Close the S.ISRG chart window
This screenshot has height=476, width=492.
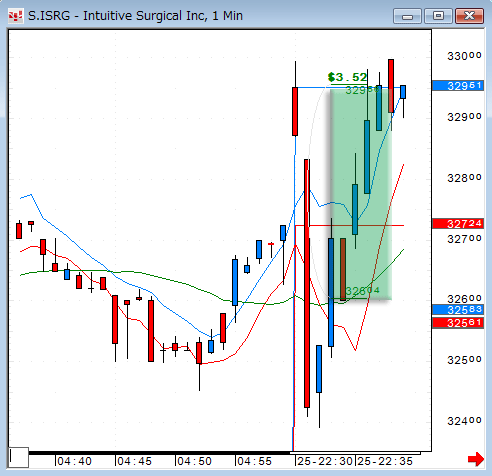click(x=469, y=16)
